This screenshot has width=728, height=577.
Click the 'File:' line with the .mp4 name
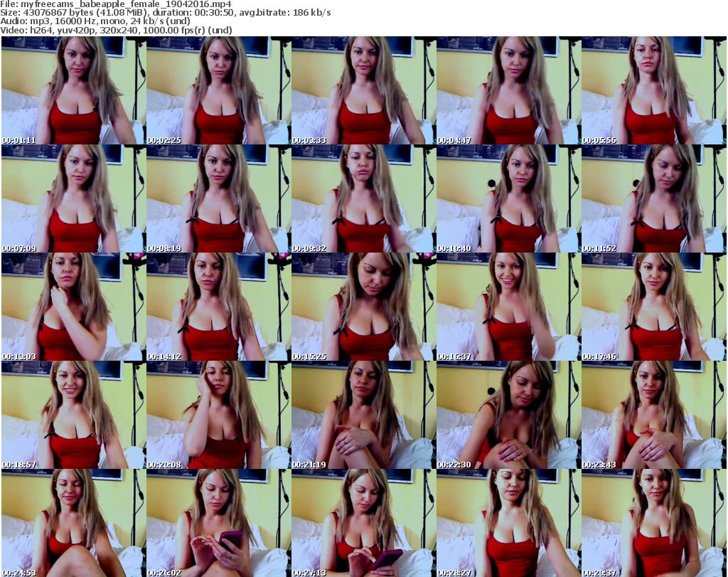coord(116,4)
